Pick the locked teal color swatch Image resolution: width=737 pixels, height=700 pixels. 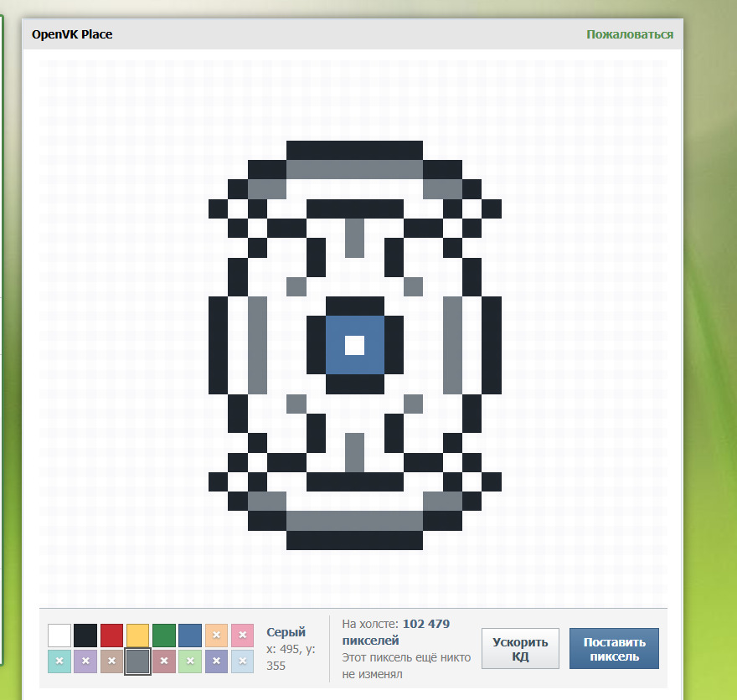(x=59, y=661)
